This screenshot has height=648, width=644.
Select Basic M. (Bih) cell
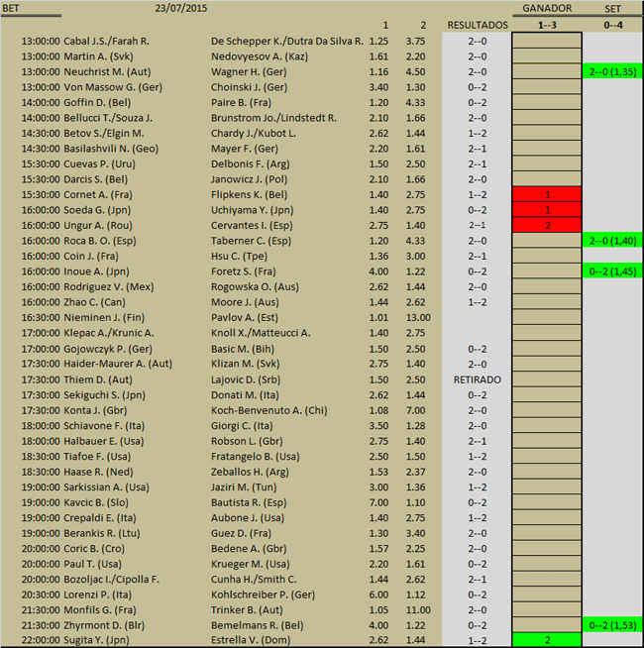(x=243, y=349)
